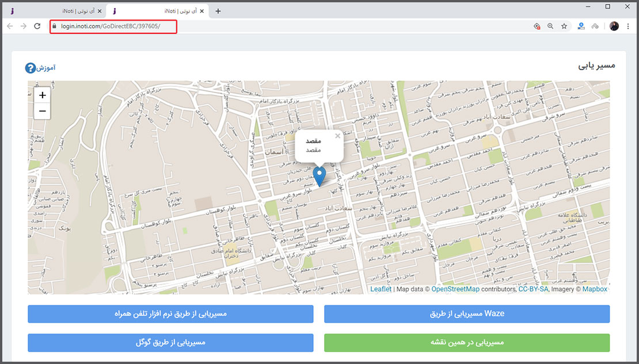Click green route-on-this-map button
Image resolution: width=639 pixels, height=364 pixels.
coord(467,343)
